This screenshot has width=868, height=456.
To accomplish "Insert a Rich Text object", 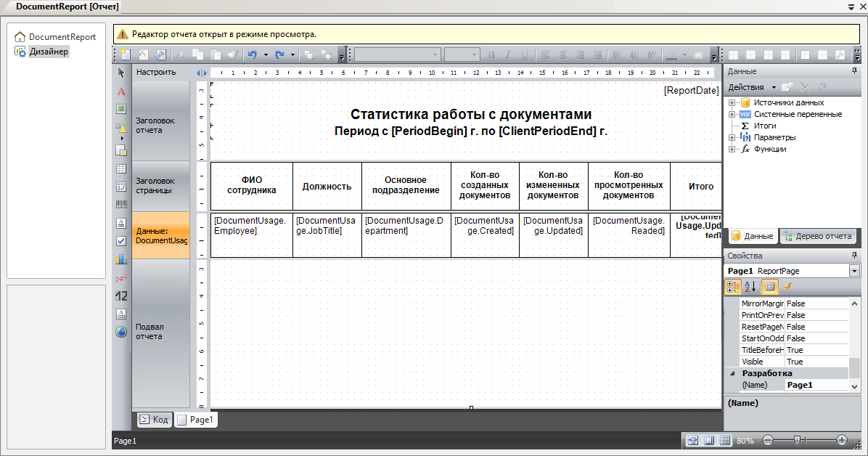I will (x=121, y=223).
